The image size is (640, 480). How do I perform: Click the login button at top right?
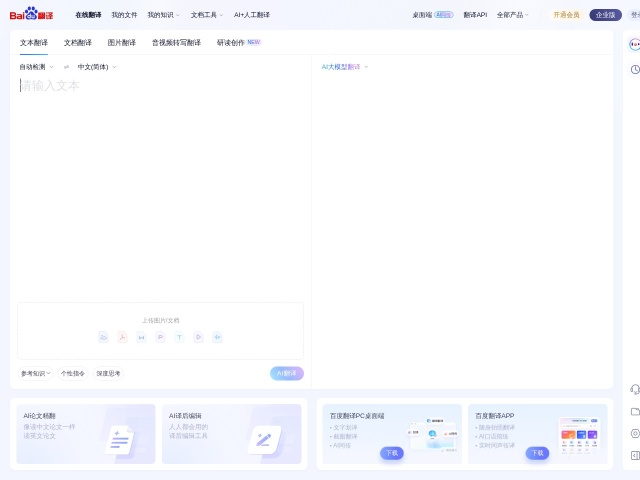(x=635, y=15)
